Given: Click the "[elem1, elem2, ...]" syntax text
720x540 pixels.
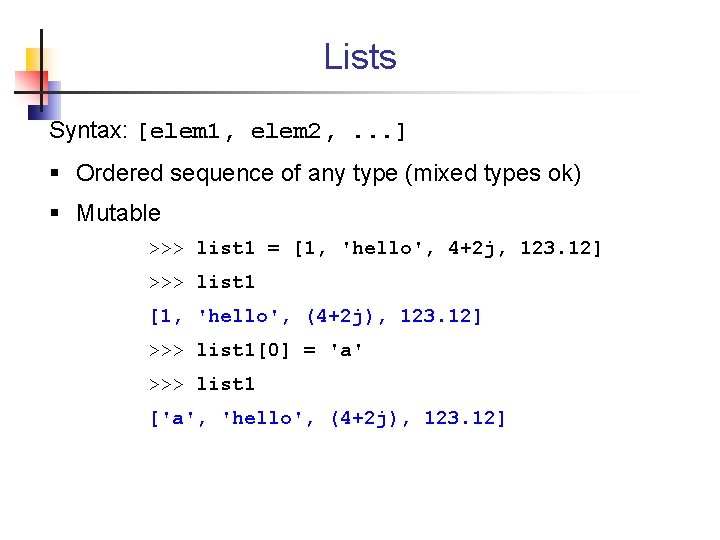Looking at the screenshot, I should pyautogui.click(x=271, y=132).
